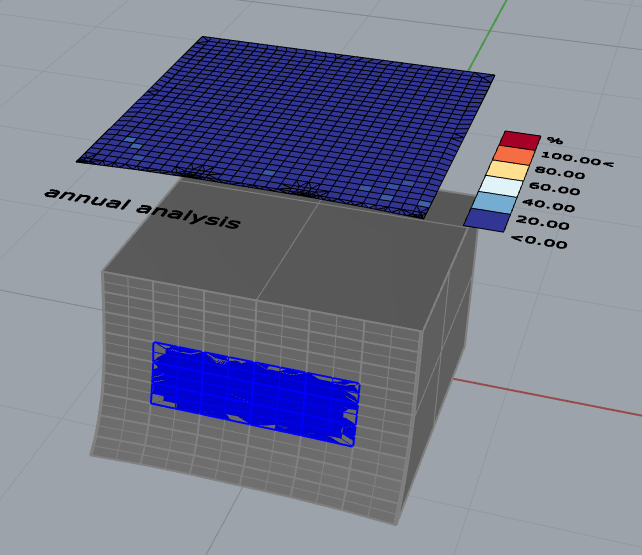Click the '%' legend unit label
The height and width of the screenshot is (555, 642).
(555, 140)
